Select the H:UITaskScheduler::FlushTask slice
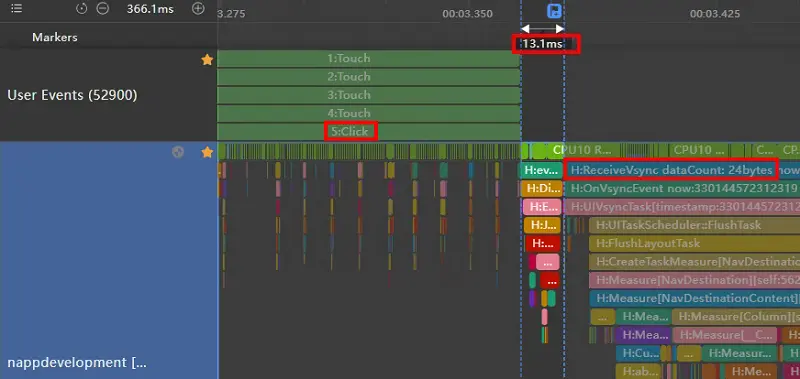The width and height of the screenshot is (800, 379). [694, 225]
